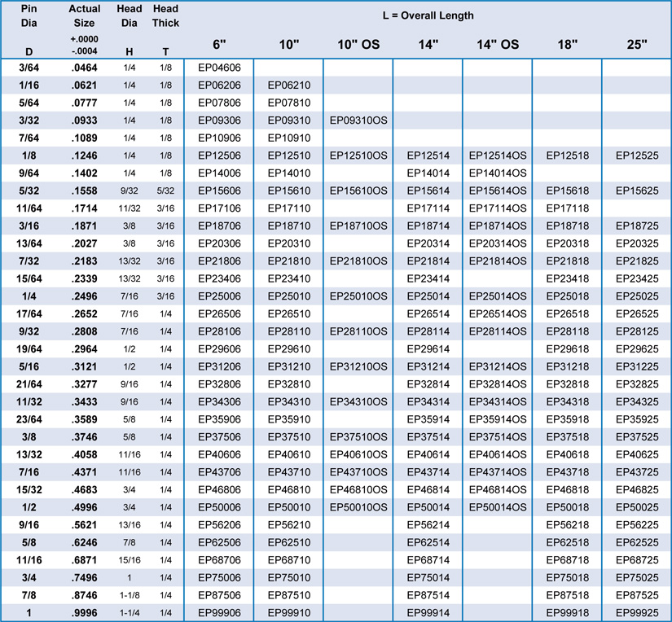Click part number EP87506
The width and height of the screenshot is (672, 622).
coord(219,595)
